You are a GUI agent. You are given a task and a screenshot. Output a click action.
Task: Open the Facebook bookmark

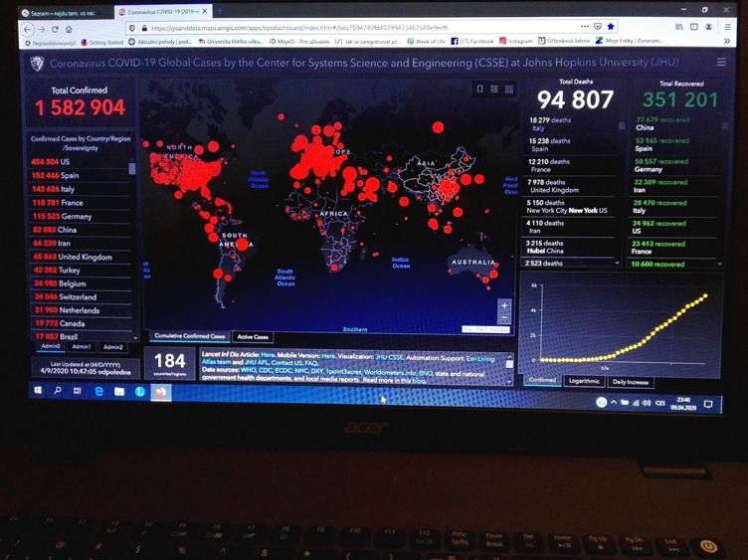(472, 42)
